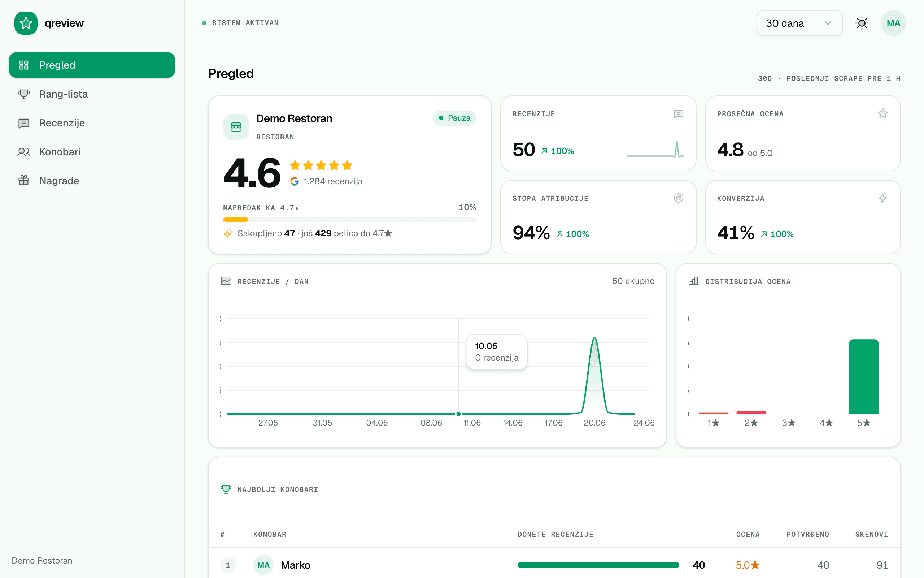
Task: Click the red 2-star distribution bar
Action: click(751, 413)
